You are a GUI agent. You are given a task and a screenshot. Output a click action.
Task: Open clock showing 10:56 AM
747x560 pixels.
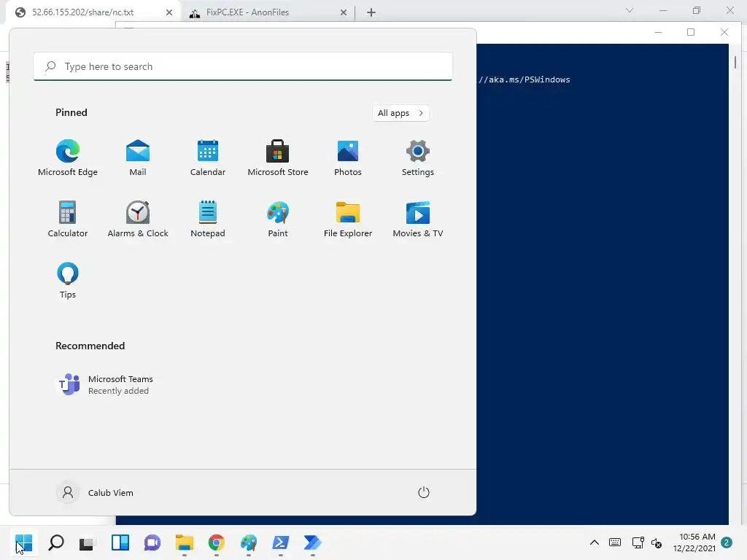point(694,542)
